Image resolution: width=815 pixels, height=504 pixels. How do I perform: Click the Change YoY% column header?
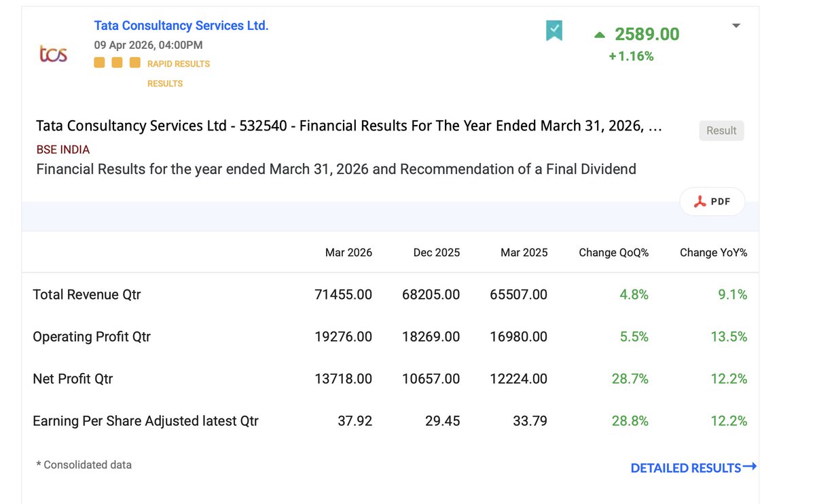714,253
